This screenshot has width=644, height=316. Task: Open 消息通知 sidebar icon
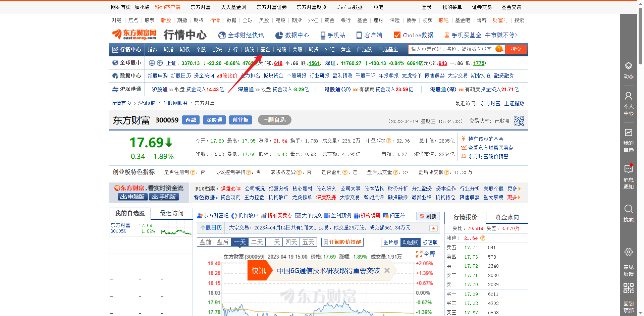[629, 177]
